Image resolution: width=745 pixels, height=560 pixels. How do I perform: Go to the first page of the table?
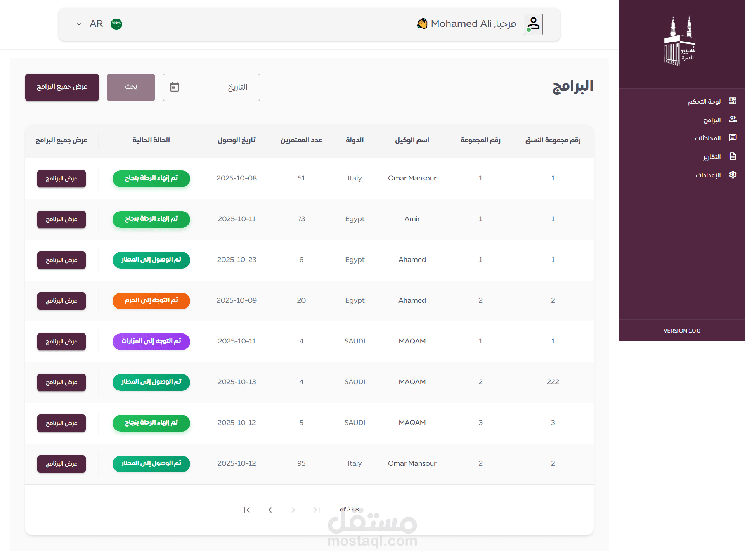(247, 510)
